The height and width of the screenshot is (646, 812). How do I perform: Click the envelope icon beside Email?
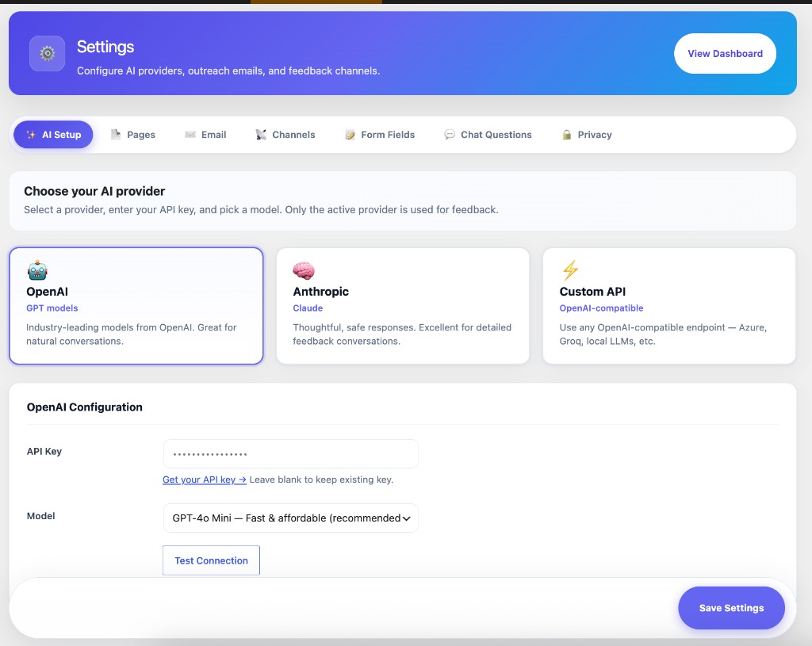click(190, 135)
